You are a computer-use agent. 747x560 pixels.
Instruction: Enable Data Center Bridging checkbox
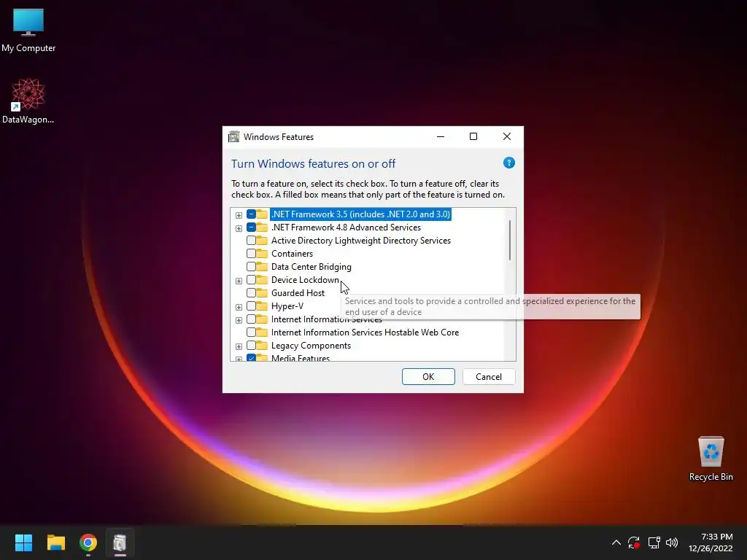pyautogui.click(x=251, y=267)
